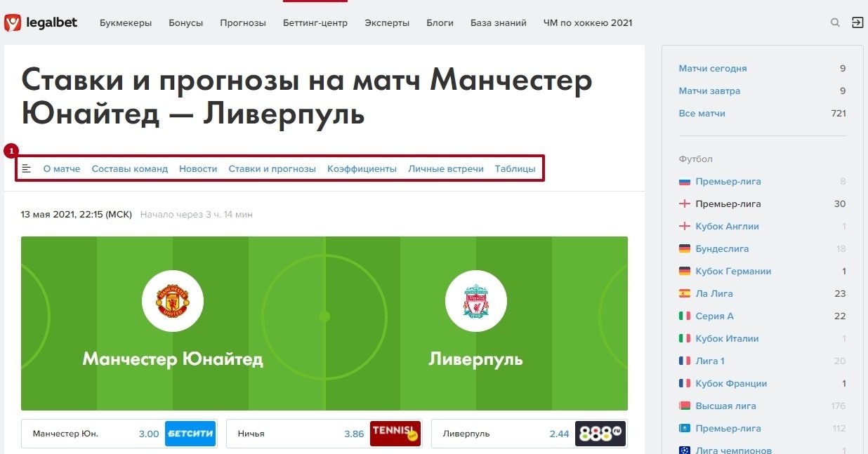
Task: Click the Manchester United crest
Action: 173,301
